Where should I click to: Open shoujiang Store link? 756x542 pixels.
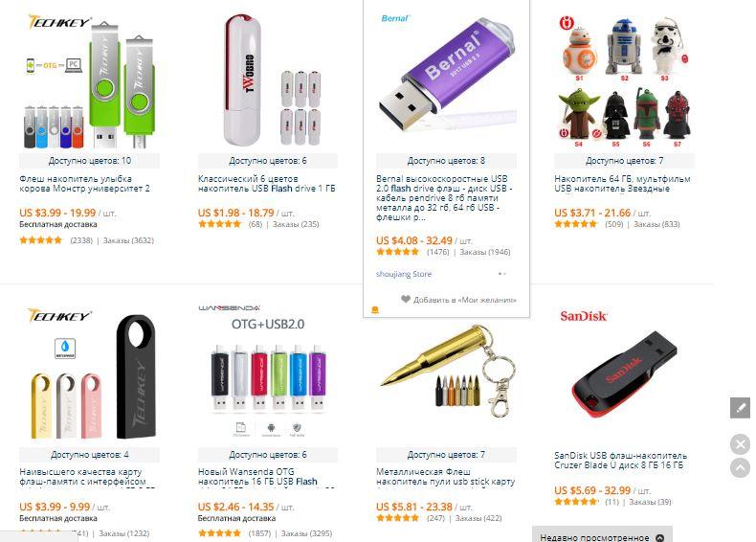(x=404, y=274)
